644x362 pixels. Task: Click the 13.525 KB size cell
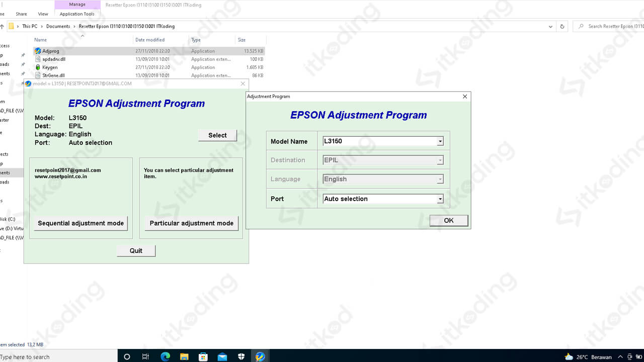click(x=254, y=51)
